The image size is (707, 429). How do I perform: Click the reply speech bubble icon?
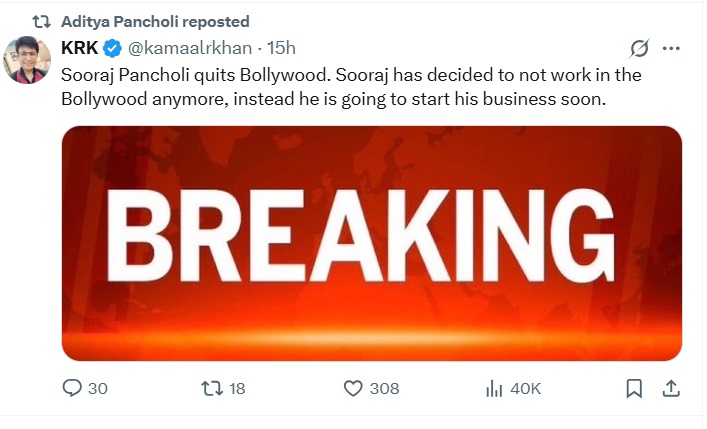[x=72, y=389]
